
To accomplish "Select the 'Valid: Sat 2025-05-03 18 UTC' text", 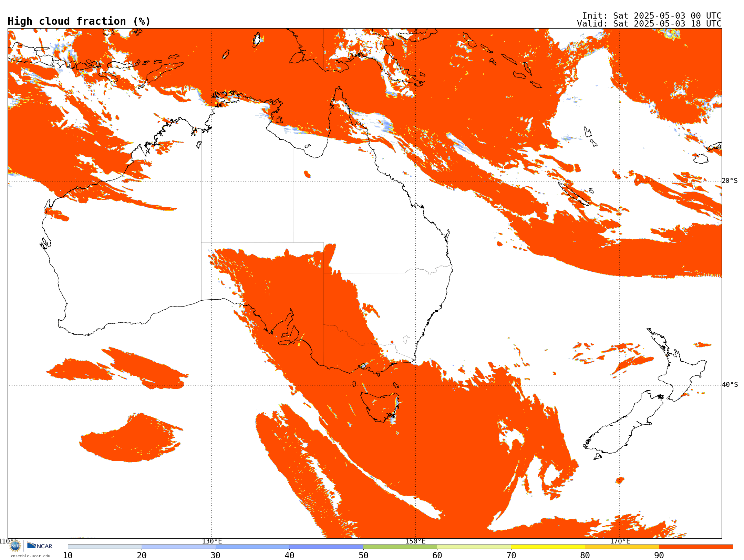I will [649, 24].
